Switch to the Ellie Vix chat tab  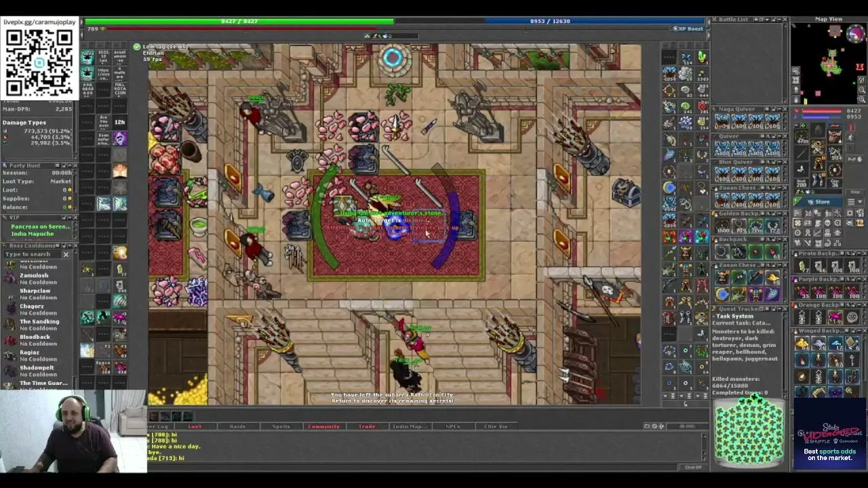[x=496, y=426]
